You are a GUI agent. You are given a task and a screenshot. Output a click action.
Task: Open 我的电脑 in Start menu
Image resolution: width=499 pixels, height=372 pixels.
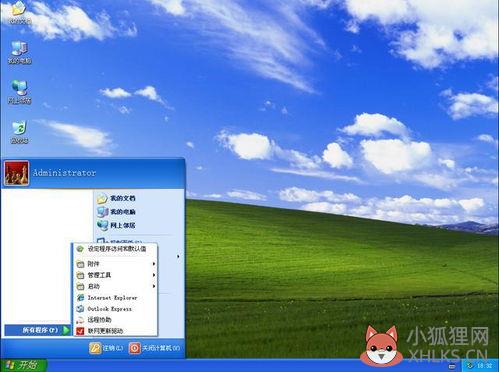116,212
